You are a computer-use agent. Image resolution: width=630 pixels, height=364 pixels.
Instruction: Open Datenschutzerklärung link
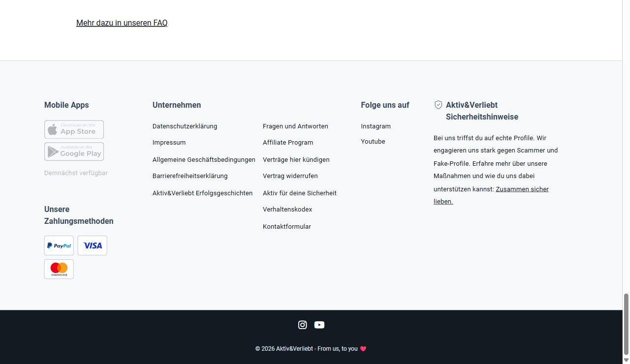[x=185, y=126]
